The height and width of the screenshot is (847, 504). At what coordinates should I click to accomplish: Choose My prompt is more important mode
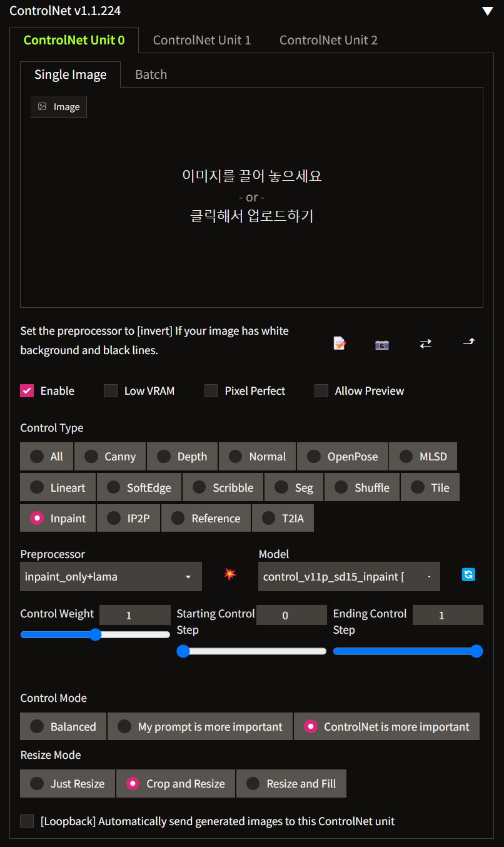click(200, 726)
